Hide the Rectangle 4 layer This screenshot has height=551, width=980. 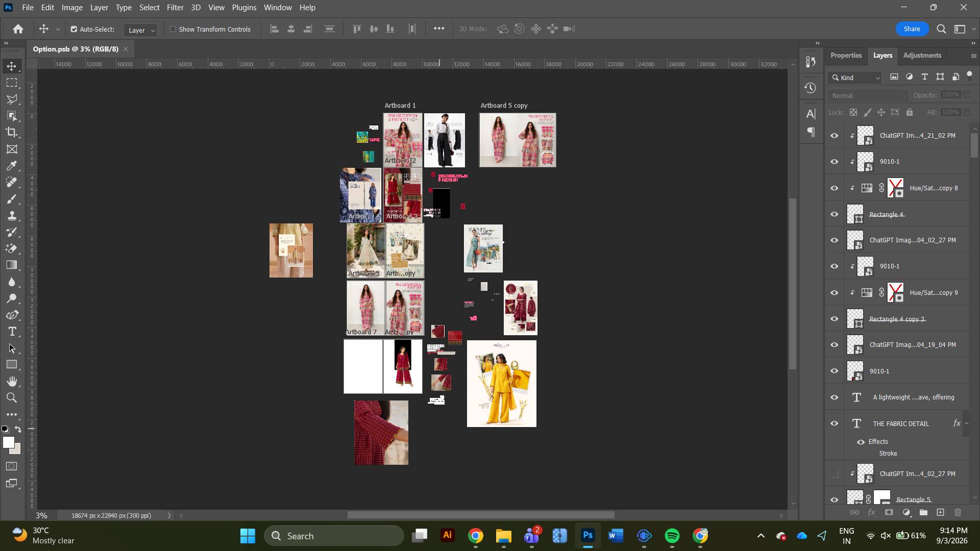(x=834, y=214)
